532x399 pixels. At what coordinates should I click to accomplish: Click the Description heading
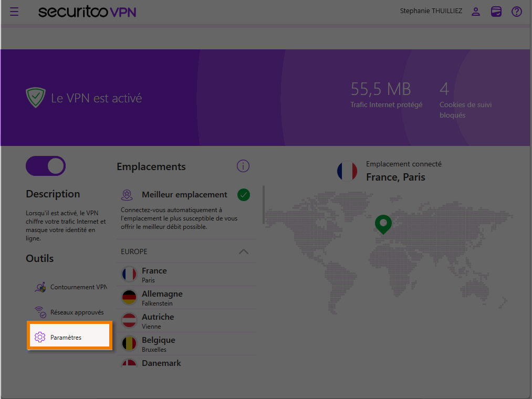[53, 194]
